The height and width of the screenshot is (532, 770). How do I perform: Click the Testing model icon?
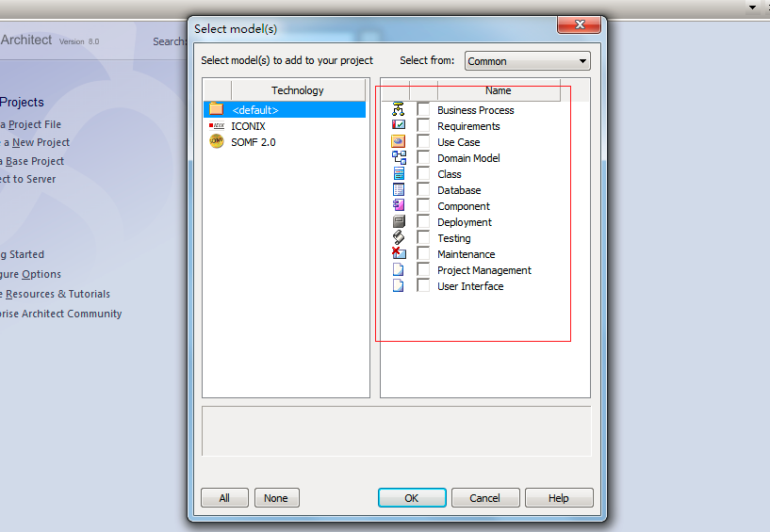[x=399, y=237]
